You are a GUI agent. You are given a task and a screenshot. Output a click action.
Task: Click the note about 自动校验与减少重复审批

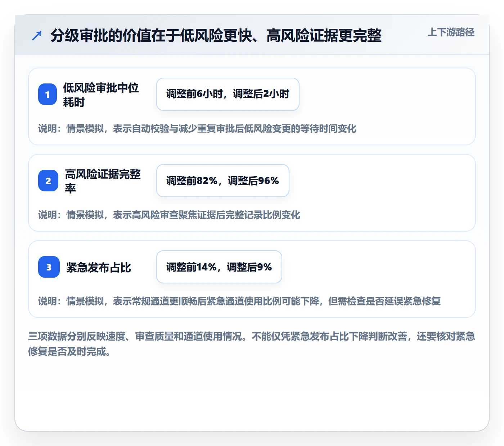(x=197, y=129)
